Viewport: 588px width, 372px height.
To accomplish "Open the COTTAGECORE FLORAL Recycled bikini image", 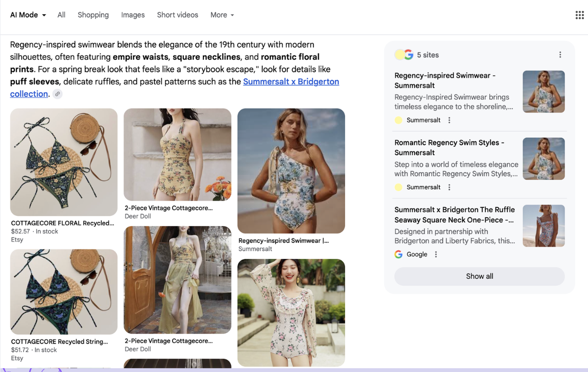I will (x=64, y=162).
